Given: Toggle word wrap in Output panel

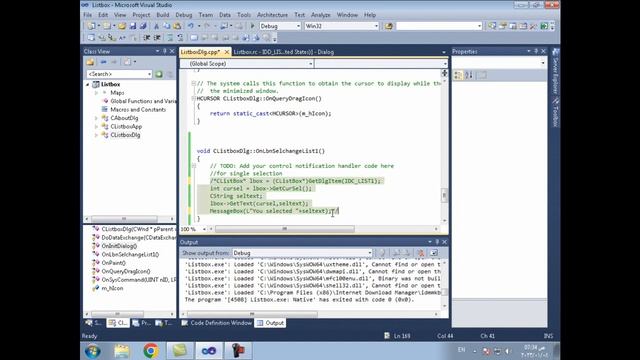Looking at the screenshot, I should pyautogui.click(x=434, y=253).
